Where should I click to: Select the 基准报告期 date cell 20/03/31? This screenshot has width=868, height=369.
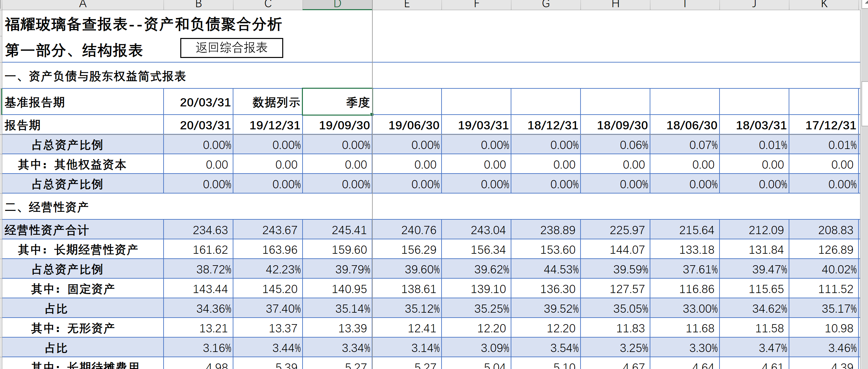click(198, 102)
